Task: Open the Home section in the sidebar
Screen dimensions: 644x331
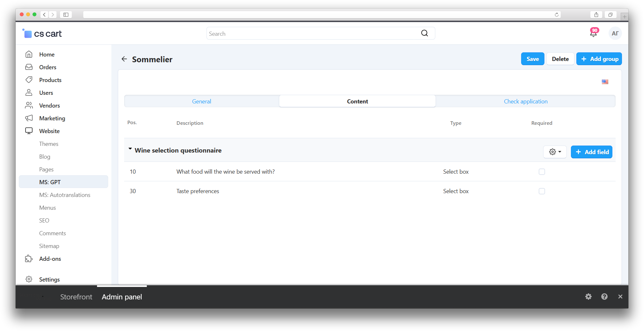Action: click(x=47, y=55)
